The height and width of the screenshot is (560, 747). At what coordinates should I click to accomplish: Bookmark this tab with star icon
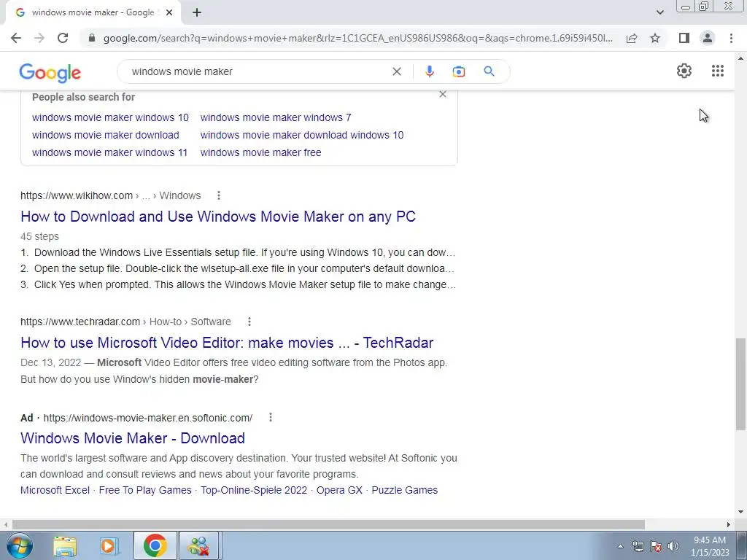point(655,38)
